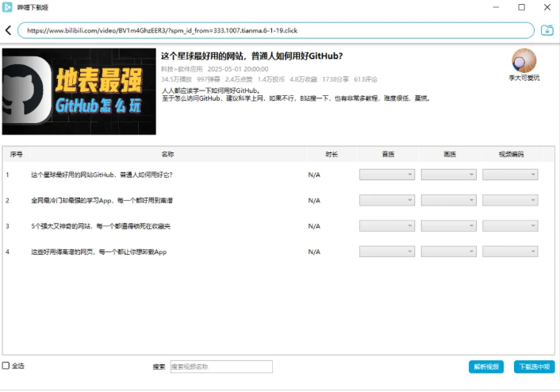The image size is (560, 392).
Task: Click the 搜索视频名称 search input box
Action: coord(221,367)
